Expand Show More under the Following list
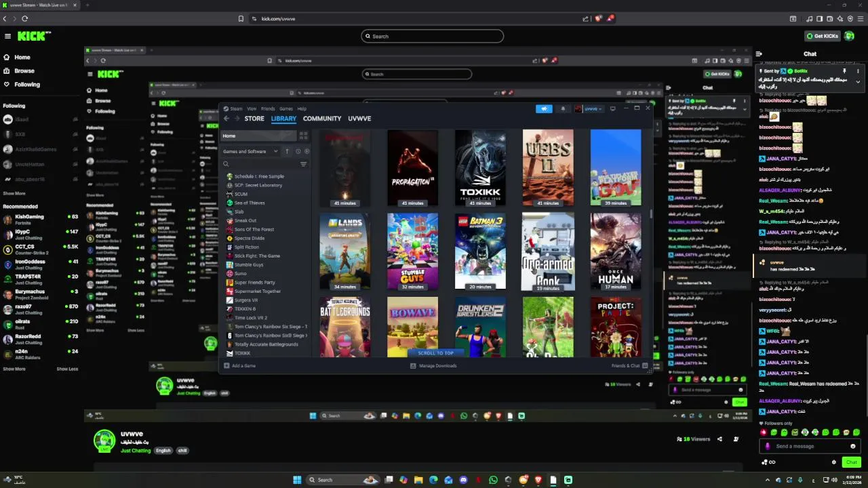The image size is (868, 488). click(x=14, y=194)
